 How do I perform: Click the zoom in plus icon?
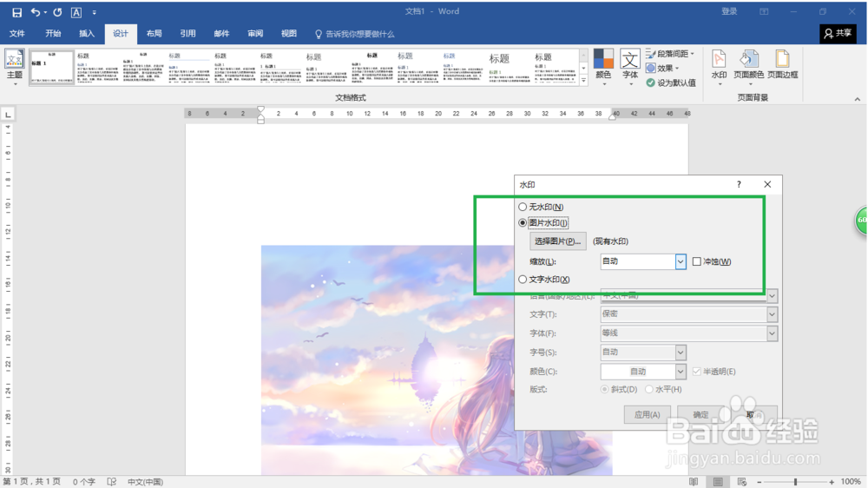pyautogui.click(x=832, y=482)
